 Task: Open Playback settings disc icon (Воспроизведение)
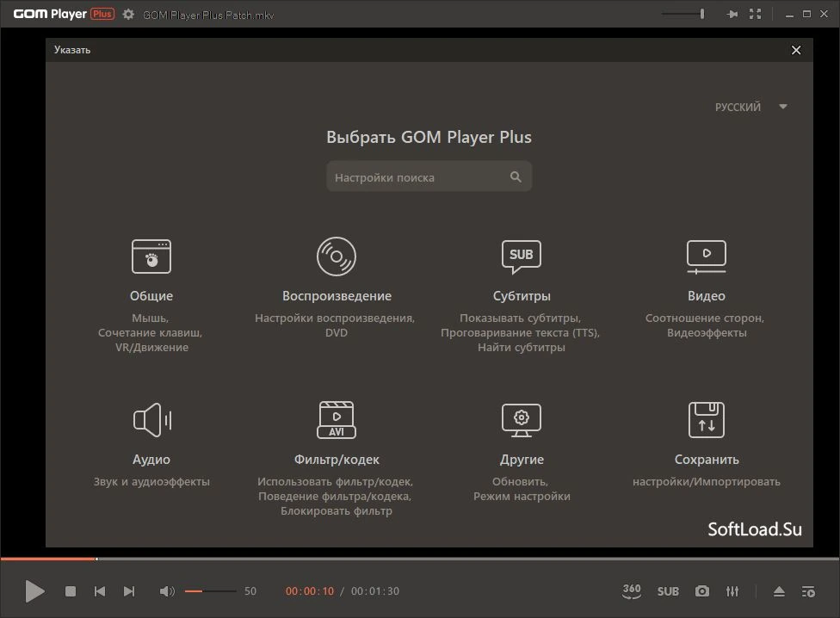pyautogui.click(x=337, y=256)
